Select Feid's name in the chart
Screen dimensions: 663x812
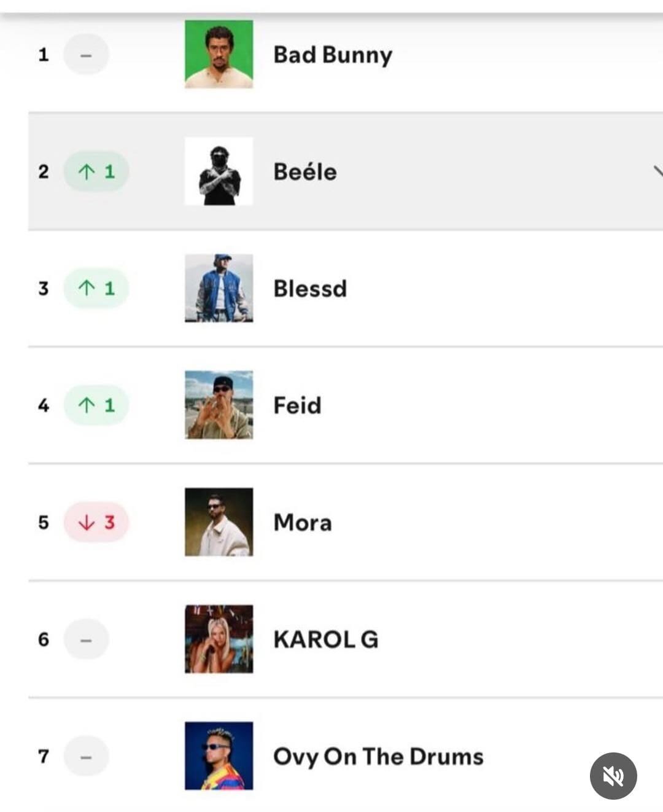[298, 405]
